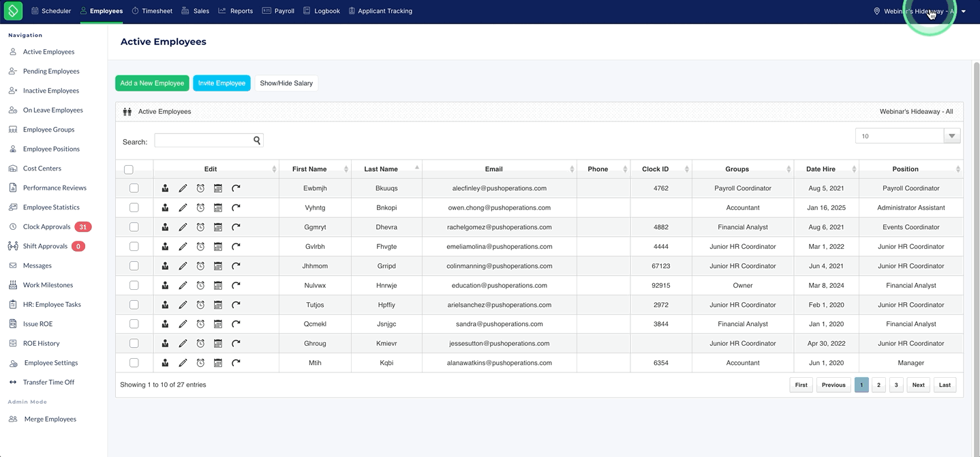Image resolution: width=980 pixels, height=457 pixels.
Task: Click the Show/Hide Salary button
Action: coord(286,83)
